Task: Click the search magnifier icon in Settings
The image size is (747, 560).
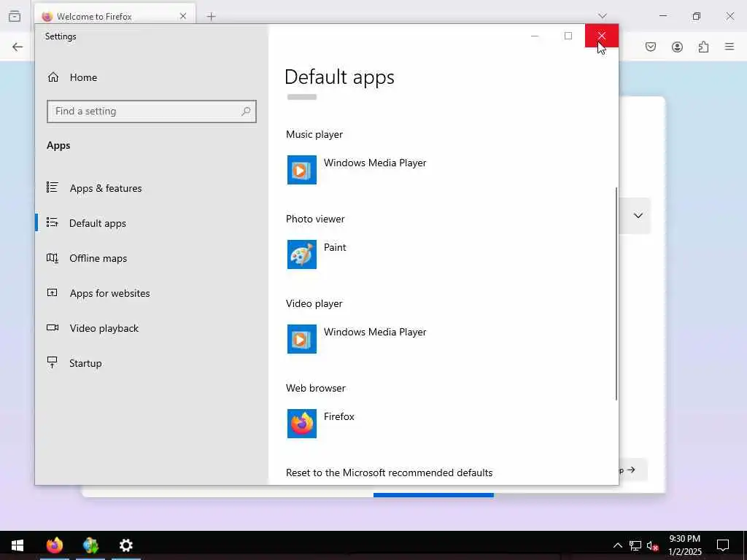Action: coord(246,112)
